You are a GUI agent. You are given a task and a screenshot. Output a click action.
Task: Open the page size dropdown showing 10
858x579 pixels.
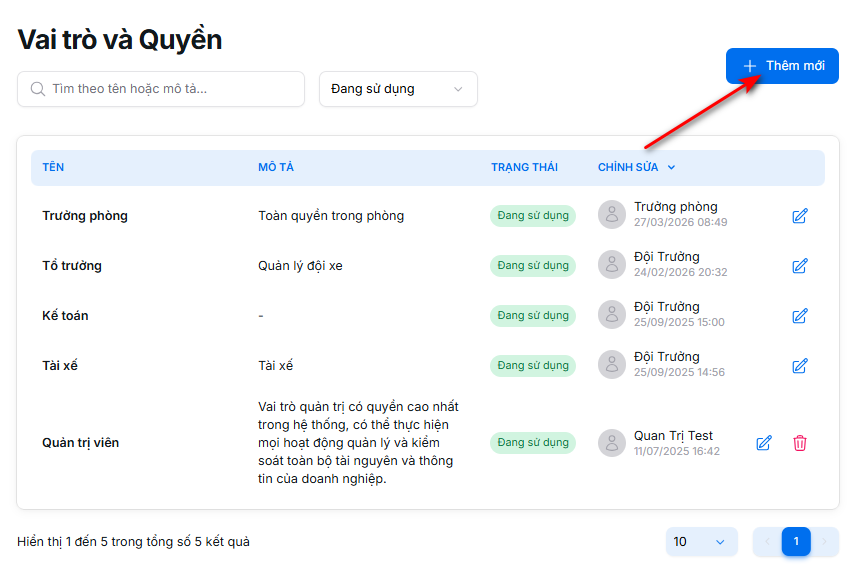tap(701, 542)
